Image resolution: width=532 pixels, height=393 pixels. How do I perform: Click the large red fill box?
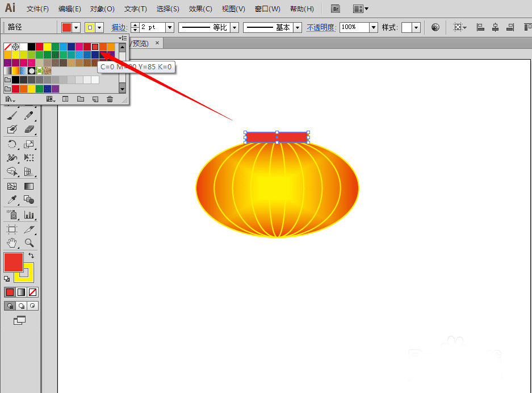pos(14,262)
